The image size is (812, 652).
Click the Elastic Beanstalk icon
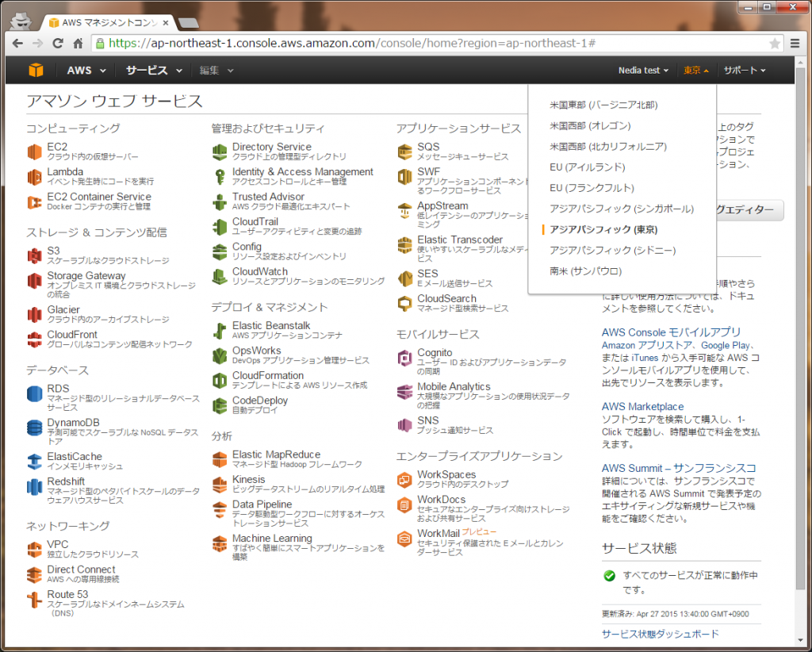tap(220, 331)
